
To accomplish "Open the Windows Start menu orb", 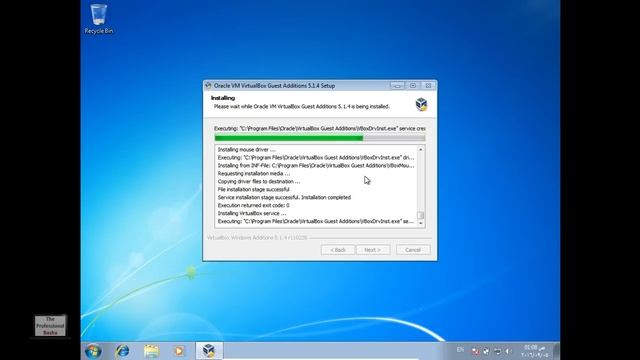I will 93,351.
